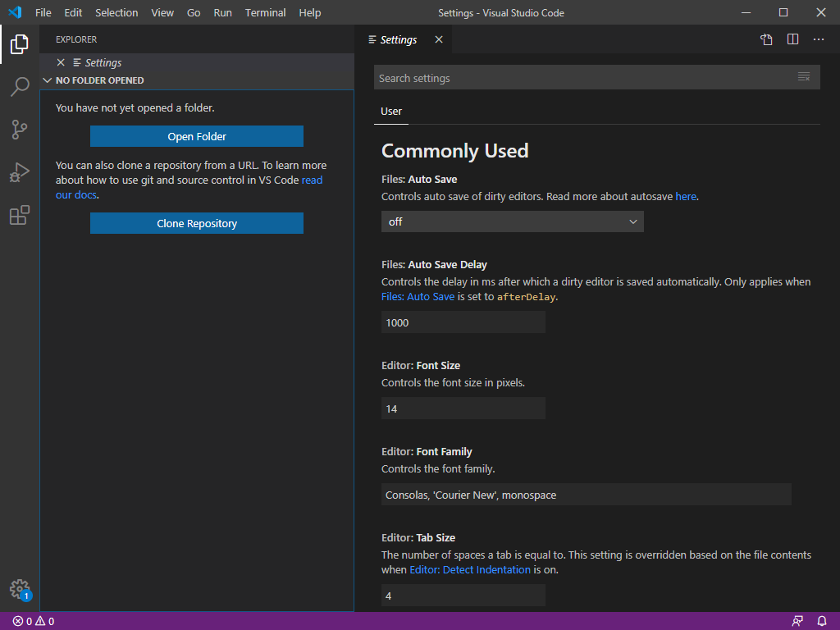
Task: Open the Go menu
Action: coord(194,12)
